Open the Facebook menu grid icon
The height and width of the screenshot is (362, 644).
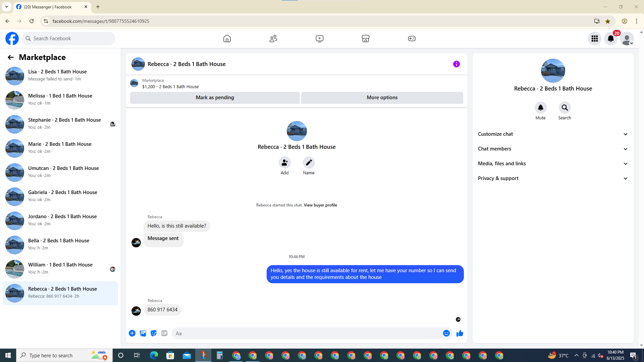pyautogui.click(x=595, y=39)
